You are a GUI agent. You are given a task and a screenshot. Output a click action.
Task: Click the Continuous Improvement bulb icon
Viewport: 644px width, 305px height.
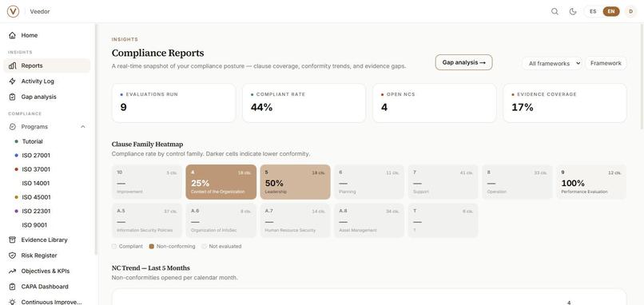(12, 302)
